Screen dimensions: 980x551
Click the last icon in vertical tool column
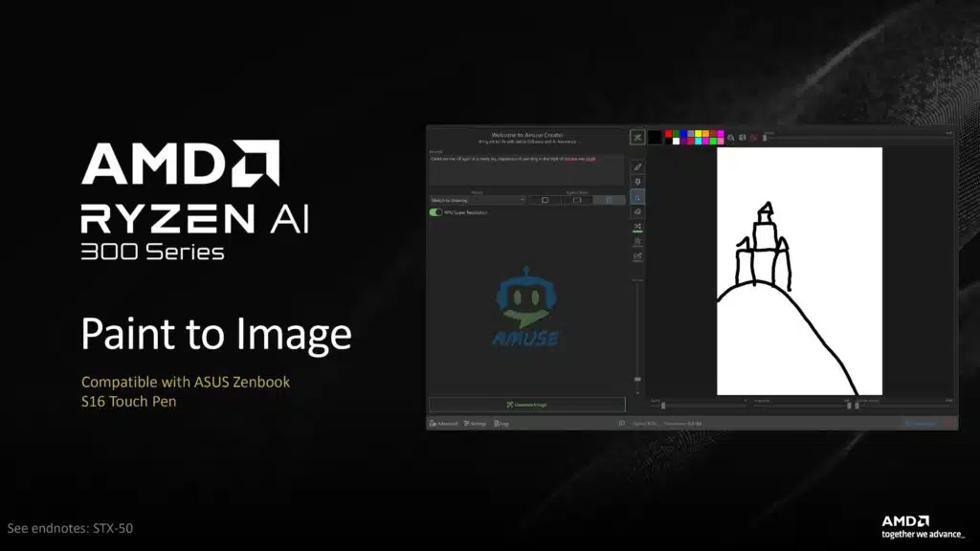(x=637, y=256)
